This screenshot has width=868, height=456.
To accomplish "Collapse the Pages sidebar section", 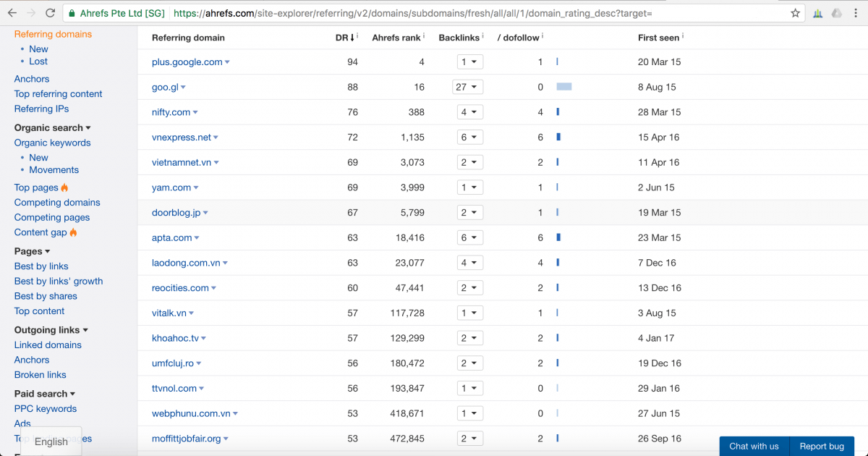I will (x=32, y=251).
